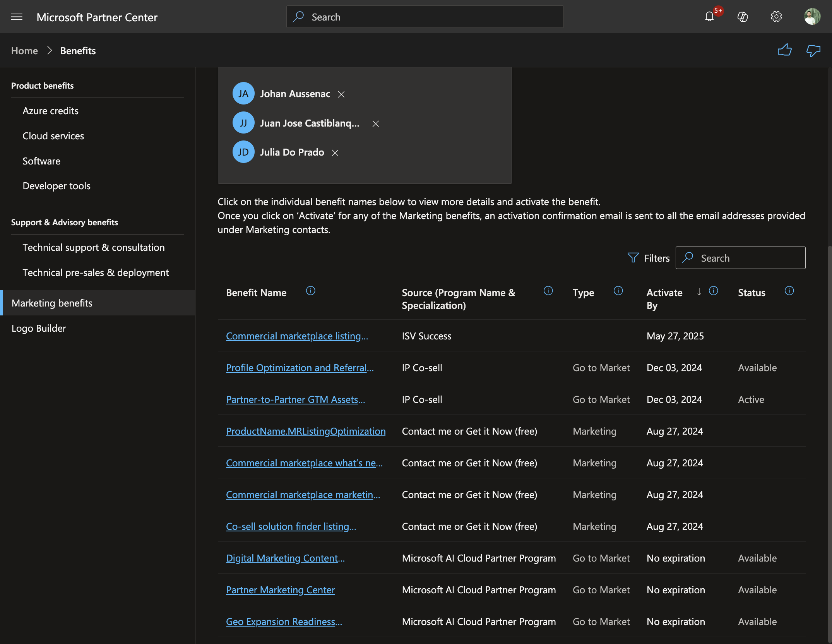The image size is (832, 644).
Task: Open ProductName.MRListingOptimization link
Action: pos(306,431)
